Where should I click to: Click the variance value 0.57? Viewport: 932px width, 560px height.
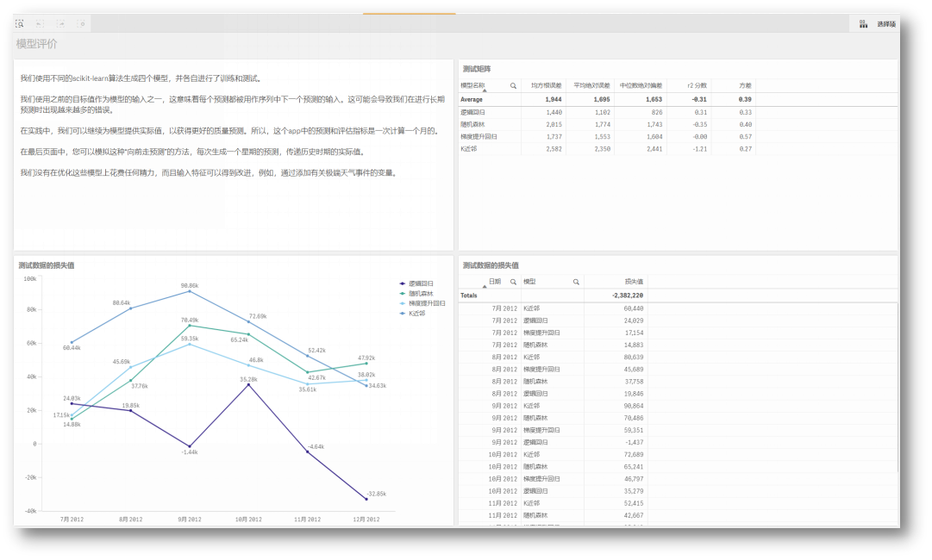coord(746,137)
